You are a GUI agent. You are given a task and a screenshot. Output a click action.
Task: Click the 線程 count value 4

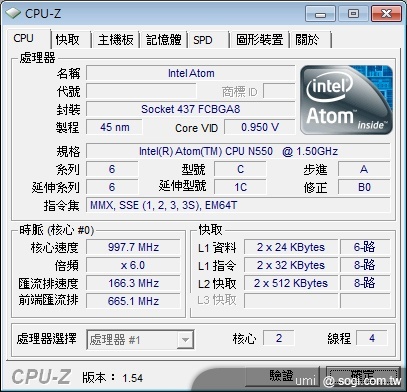tap(372, 338)
